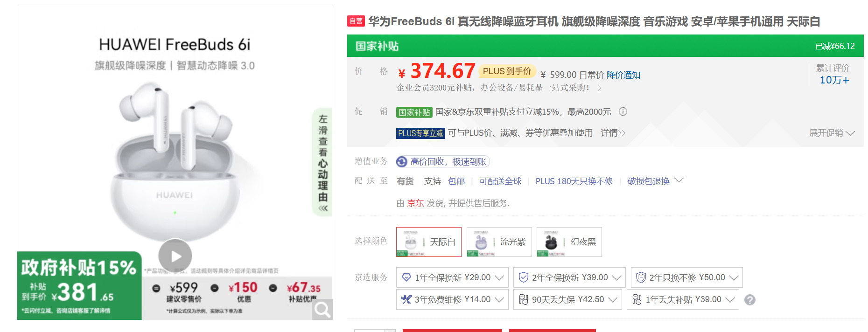Click the info icon after 最高2000元
The height and width of the screenshot is (332, 868).
point(623,111)
